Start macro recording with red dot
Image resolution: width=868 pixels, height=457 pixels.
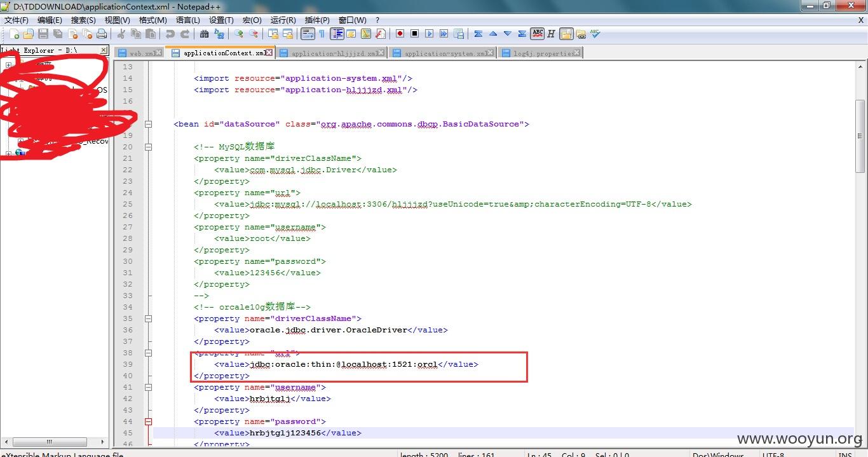point(400,34)
